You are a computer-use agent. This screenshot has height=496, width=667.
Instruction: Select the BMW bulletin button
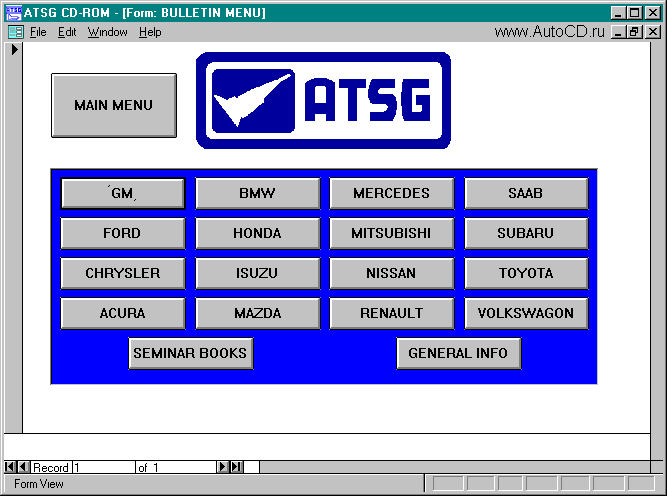[x=257, y=194]
